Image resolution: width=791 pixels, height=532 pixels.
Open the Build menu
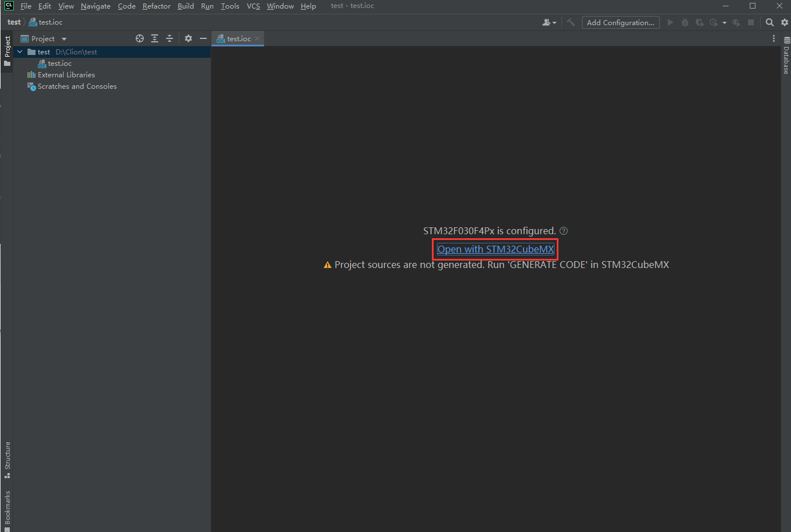(186, 6)
